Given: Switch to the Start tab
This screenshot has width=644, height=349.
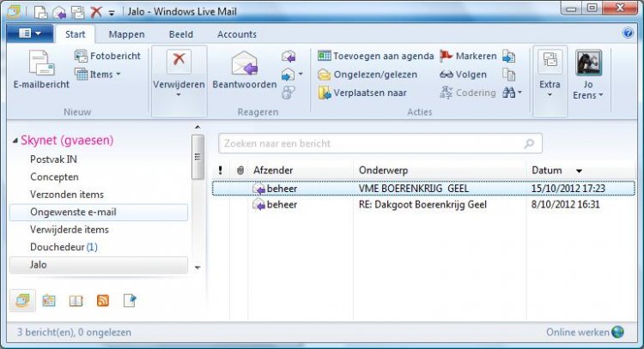Looking at the screenshot, I should click(x=76, y=34).
